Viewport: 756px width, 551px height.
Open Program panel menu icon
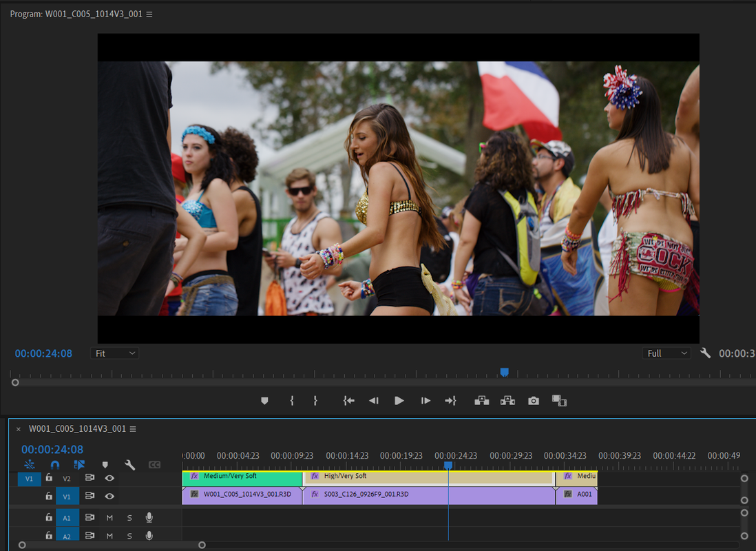149,14
